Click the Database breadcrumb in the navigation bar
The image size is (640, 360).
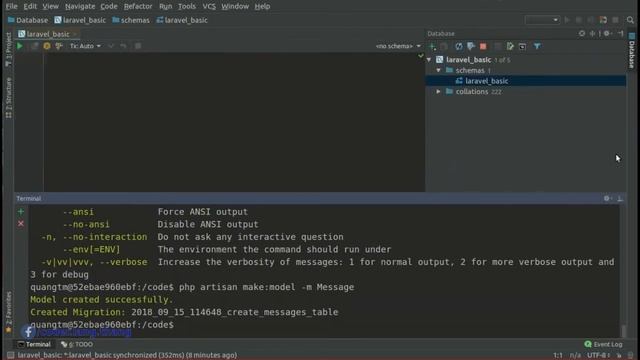tap(28, 20)
